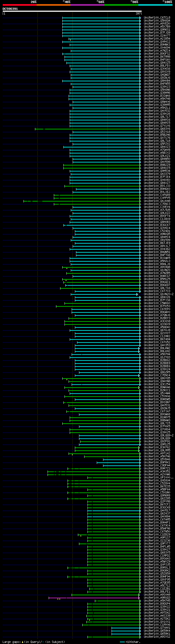The width and height of the screenshot is (175, 644).
Task: Select hit UniRef100_Q40884
Action: pos(157,517)
